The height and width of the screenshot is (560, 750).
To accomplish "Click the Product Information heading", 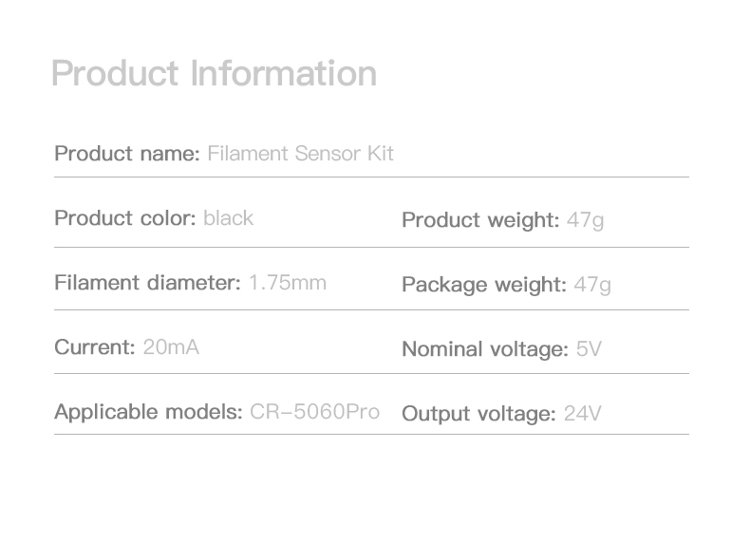I will coord(215,73).
